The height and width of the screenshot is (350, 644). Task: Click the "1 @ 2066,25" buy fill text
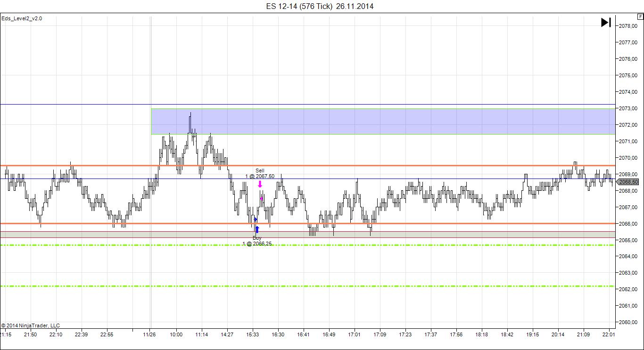257,244
